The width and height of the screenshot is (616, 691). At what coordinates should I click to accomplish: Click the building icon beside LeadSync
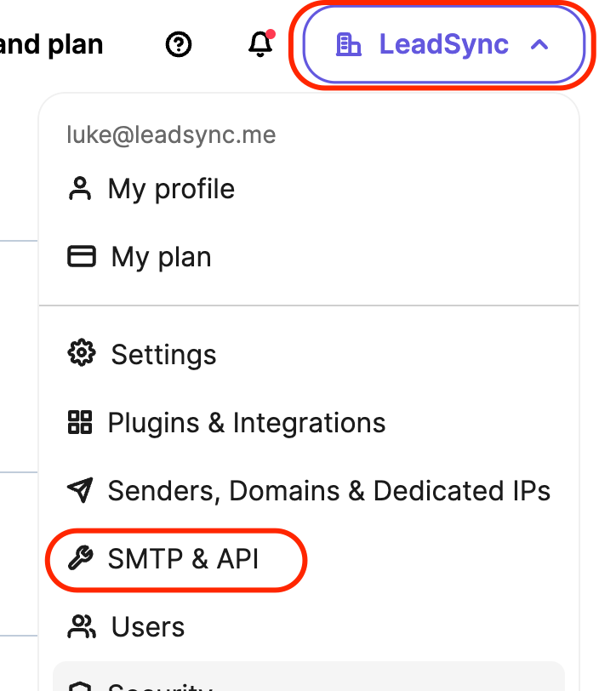click(349, 45)
